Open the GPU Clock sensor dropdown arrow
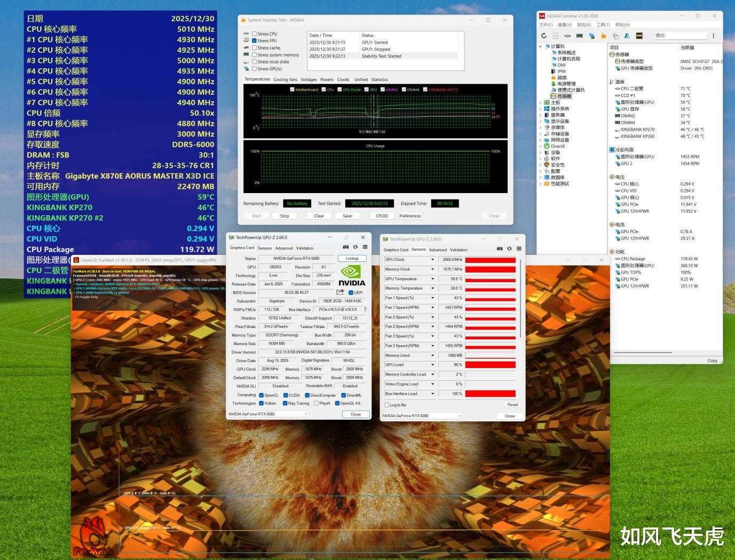This screenshot has height=560, width=735. [432, 260]
